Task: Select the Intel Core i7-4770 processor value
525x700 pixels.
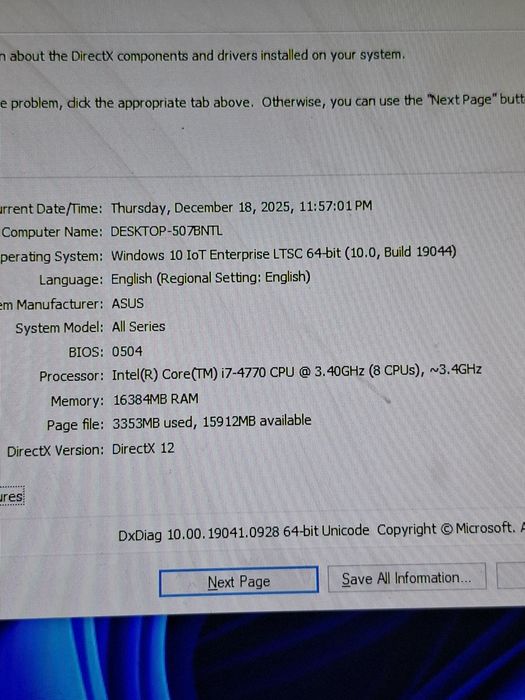Action: (297, 372)
